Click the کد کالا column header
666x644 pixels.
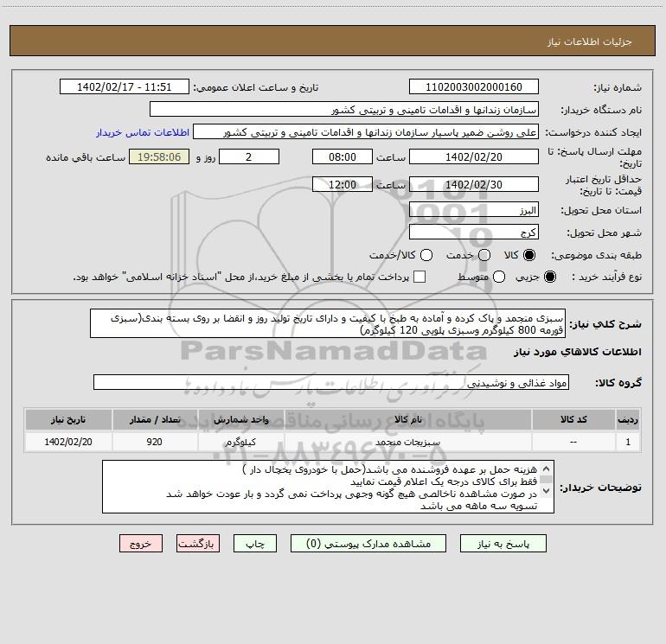click(x=573, y=419)
